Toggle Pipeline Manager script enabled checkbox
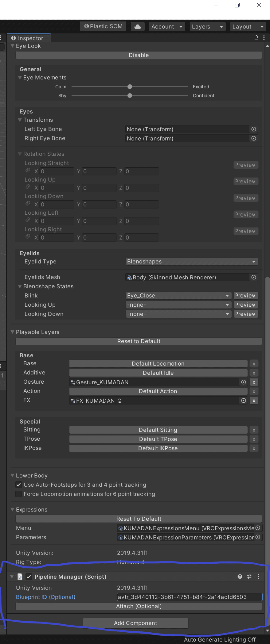Screen dimensions: 270x644 click(x=29, y=577)
